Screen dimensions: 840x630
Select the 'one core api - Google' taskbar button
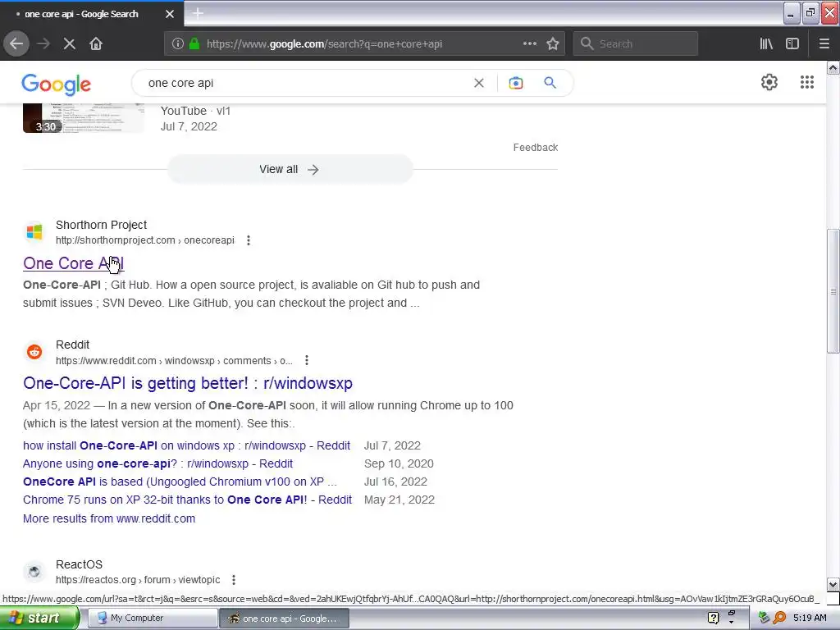(x=285, y=619)
